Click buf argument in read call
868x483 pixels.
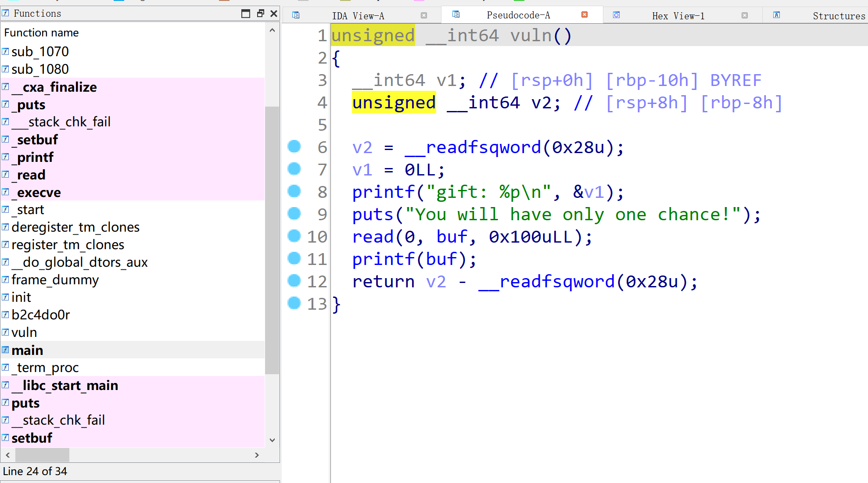tap(452, 236)
